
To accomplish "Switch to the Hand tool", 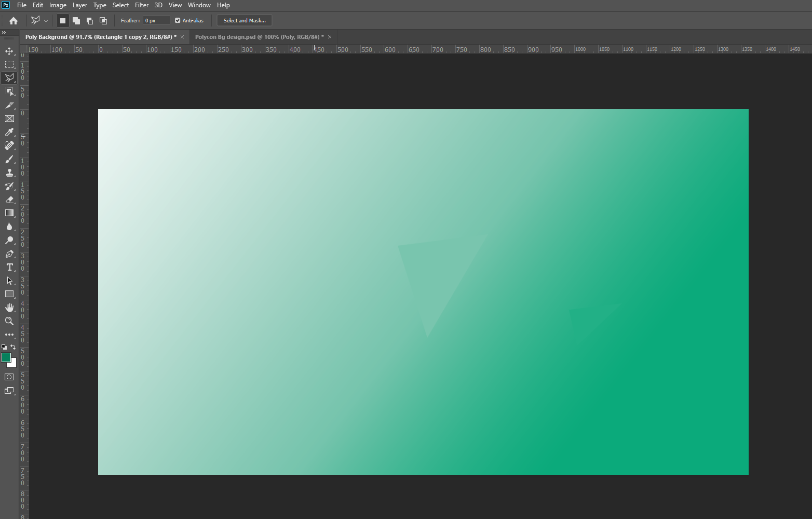I will (x=9, y=308).
